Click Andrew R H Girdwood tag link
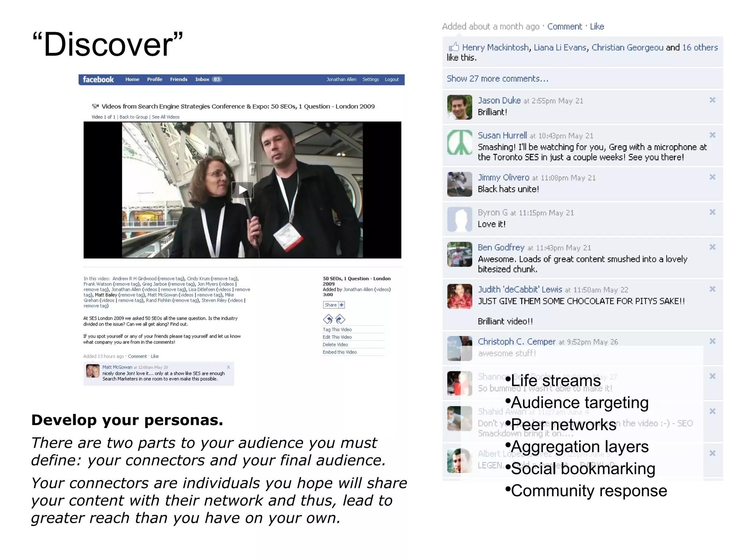 coord(134,279)
